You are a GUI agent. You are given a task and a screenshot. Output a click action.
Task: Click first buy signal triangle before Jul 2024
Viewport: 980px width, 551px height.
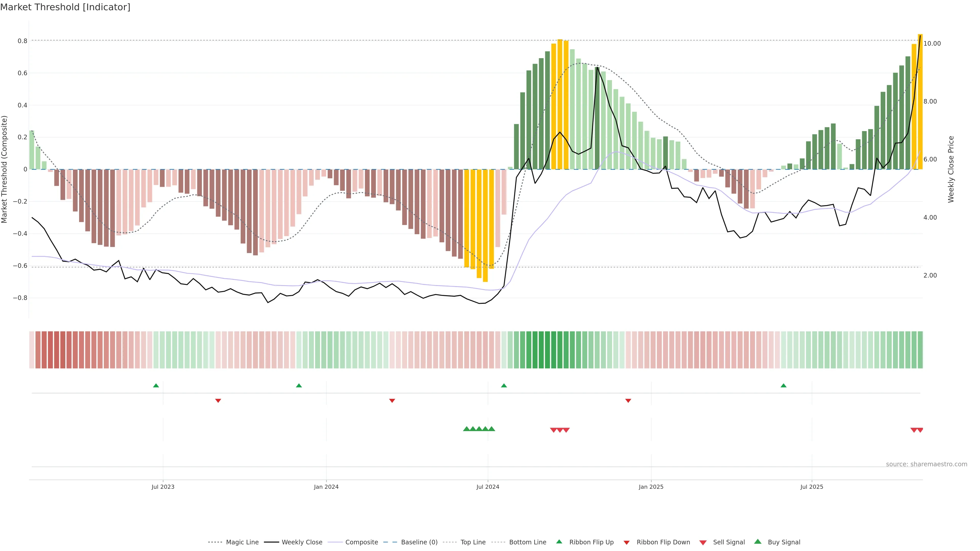click(467, 429)
